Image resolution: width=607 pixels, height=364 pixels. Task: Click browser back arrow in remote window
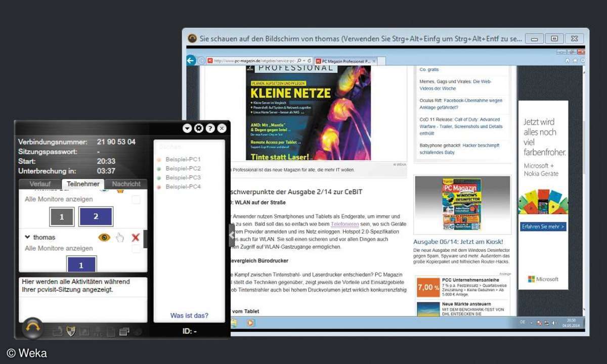(x=191, y=60)
